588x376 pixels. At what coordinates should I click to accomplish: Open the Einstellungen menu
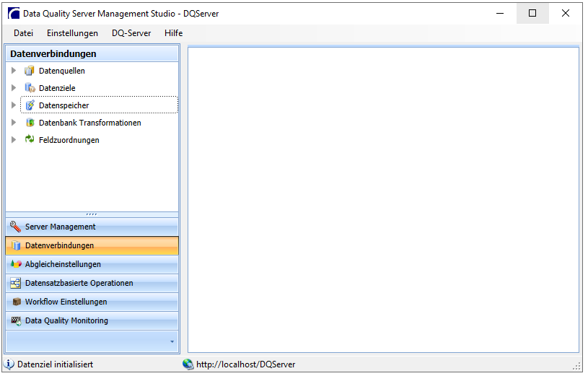72,33
